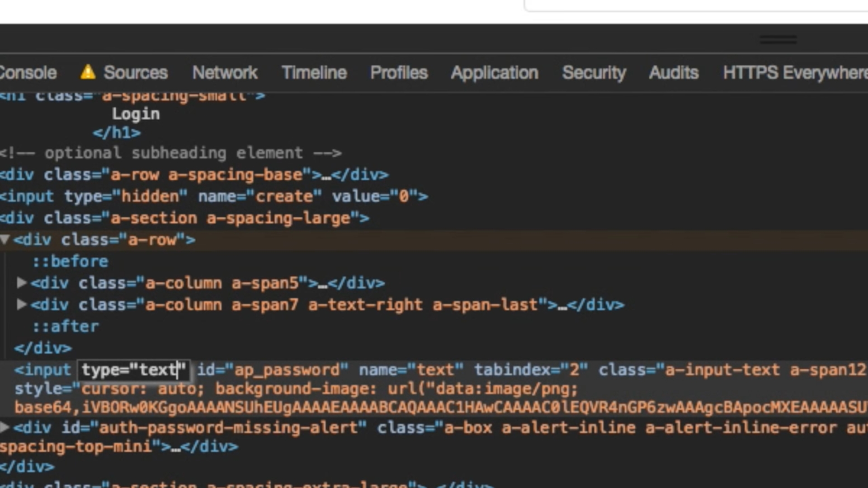Expand the a-span7 a-text-right div
This screenshot has height=488, width=868.
click(21, 305)
